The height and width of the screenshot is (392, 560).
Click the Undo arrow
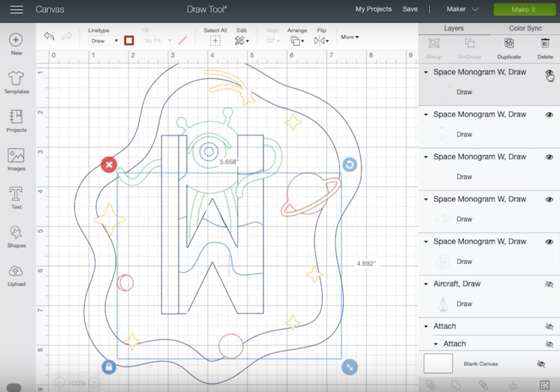[x=49, y=36]
